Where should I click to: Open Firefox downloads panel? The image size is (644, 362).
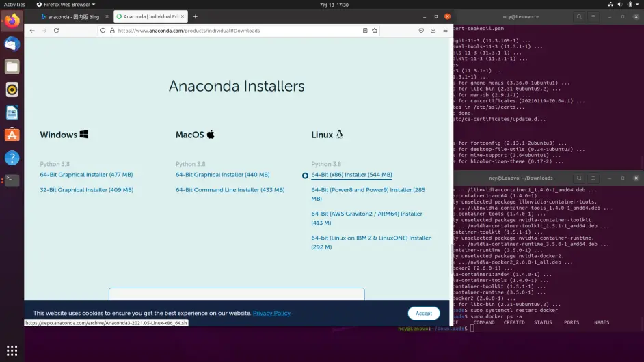point(433,30)
